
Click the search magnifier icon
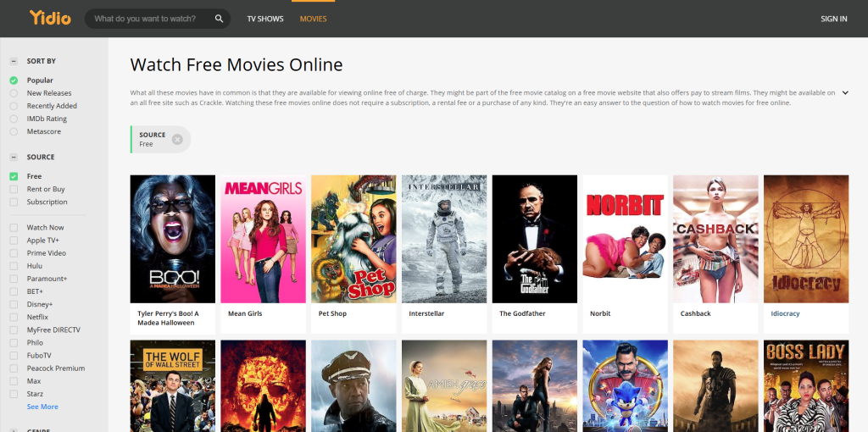tap(219, 19)
